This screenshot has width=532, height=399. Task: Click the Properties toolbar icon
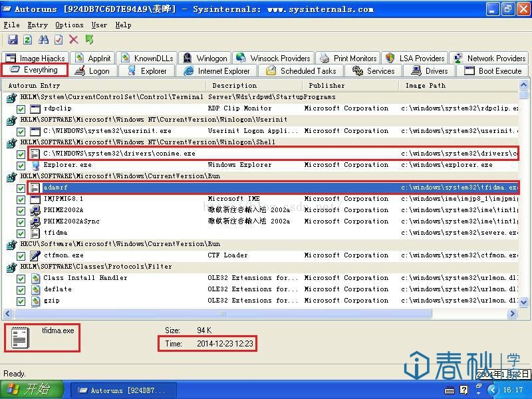coord(59,40)
